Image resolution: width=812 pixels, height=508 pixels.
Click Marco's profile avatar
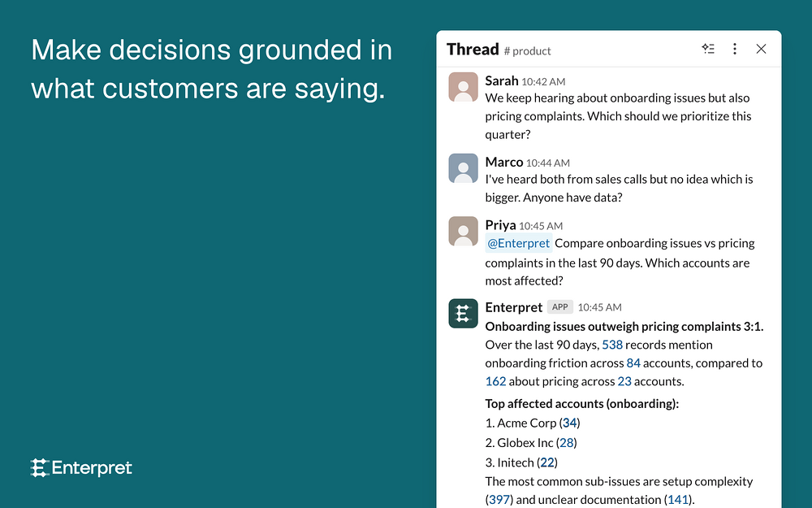[463, 168]
